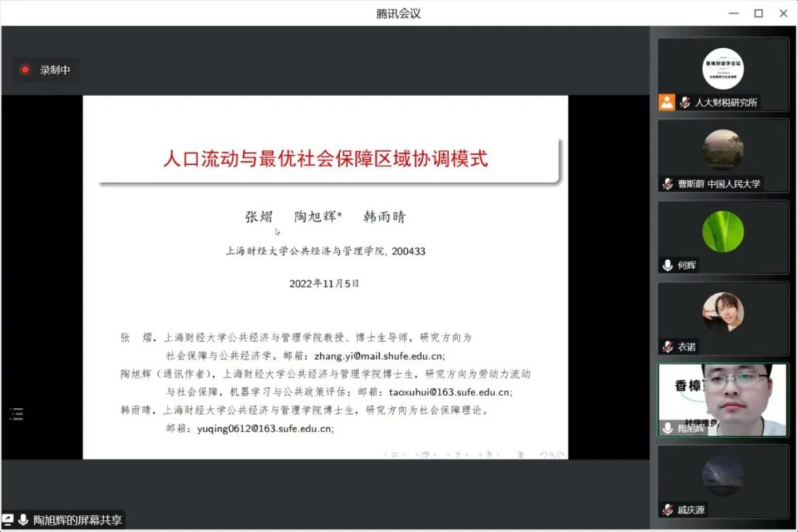Click the microphone icon on 陶旭辉's video tile
This screenshot has height=532, width=798.
[x=668, y=428]
